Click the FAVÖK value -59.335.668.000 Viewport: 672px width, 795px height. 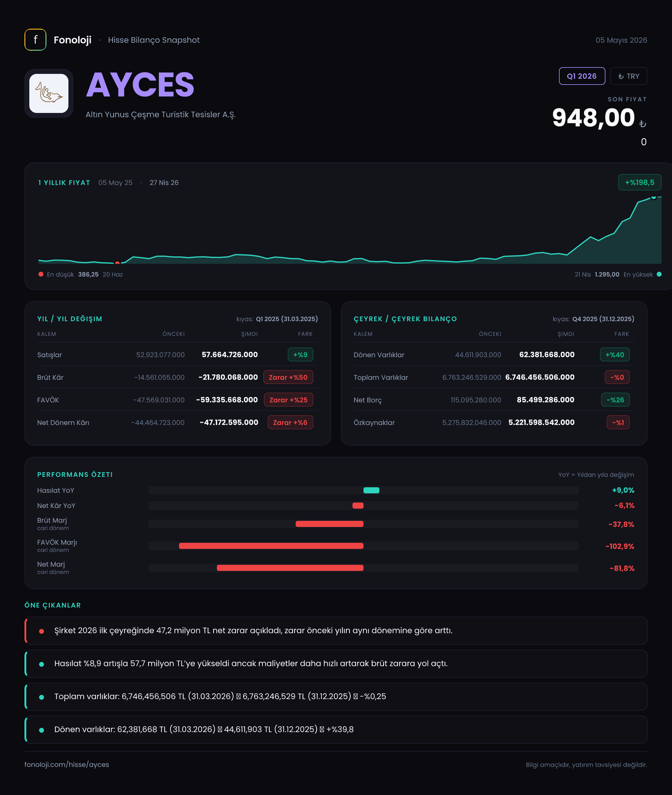pyautogui.click(x=227, y=400)
